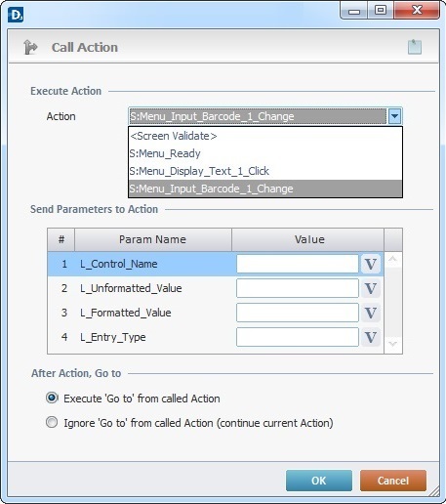Image resolution: width=446 pixels, height=504 pixels.
Task: Click the parameter table scroll down arrow
Action: pos(392,344)
